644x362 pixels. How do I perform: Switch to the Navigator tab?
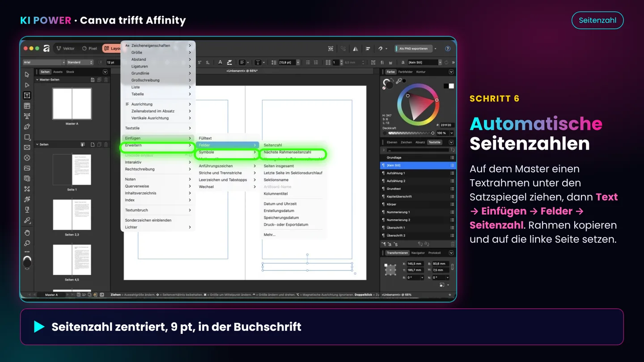[418, 253]
